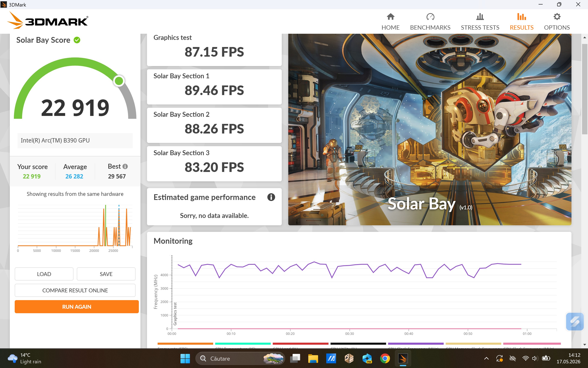The height and width of the screenshot is (368, 588).
Task: Click the battery charging tray icon
Action: tap(546, 358)
